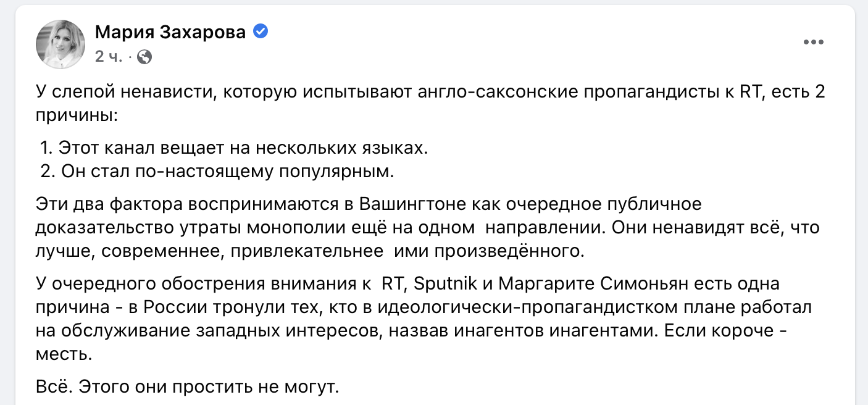Click list item "Этот канал вещает на нескольких языках"
The image size is (868, 405).
[232, 148]
